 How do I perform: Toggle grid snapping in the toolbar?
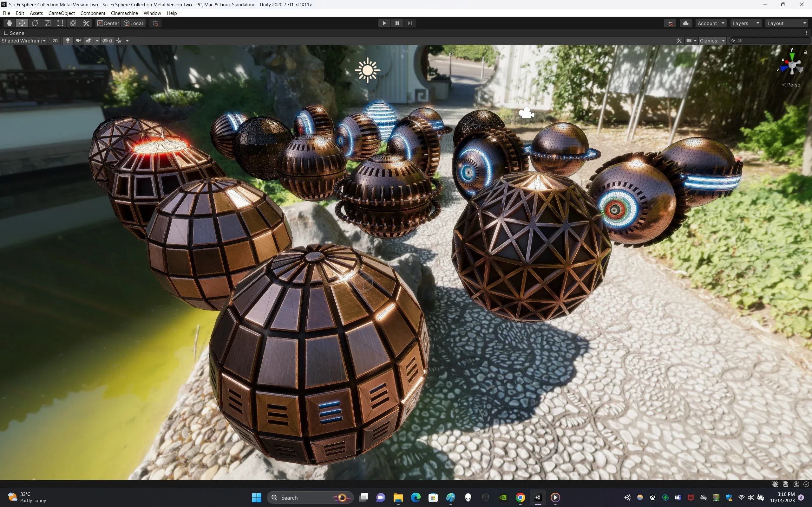[155, 23]
